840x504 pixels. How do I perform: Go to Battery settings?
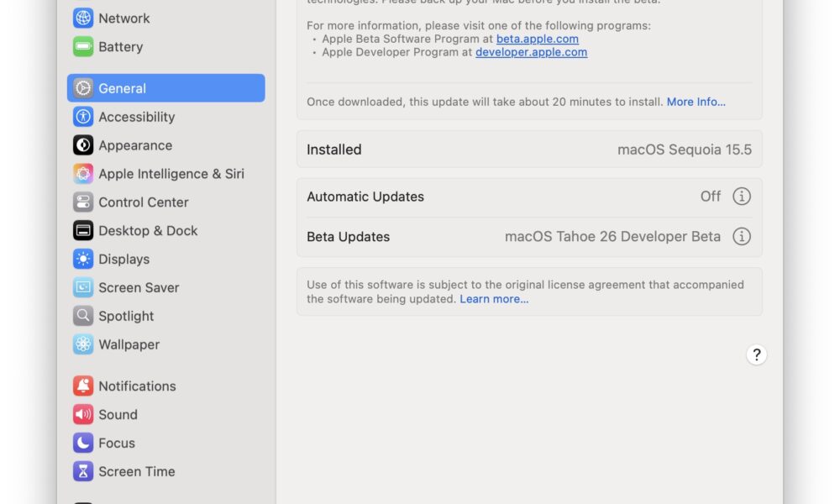(x=166, y=46)
